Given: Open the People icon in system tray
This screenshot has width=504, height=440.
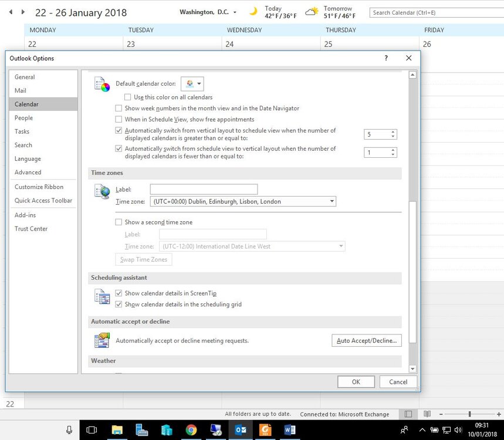Looking at the screenshot, I should [x=404, y=429].
